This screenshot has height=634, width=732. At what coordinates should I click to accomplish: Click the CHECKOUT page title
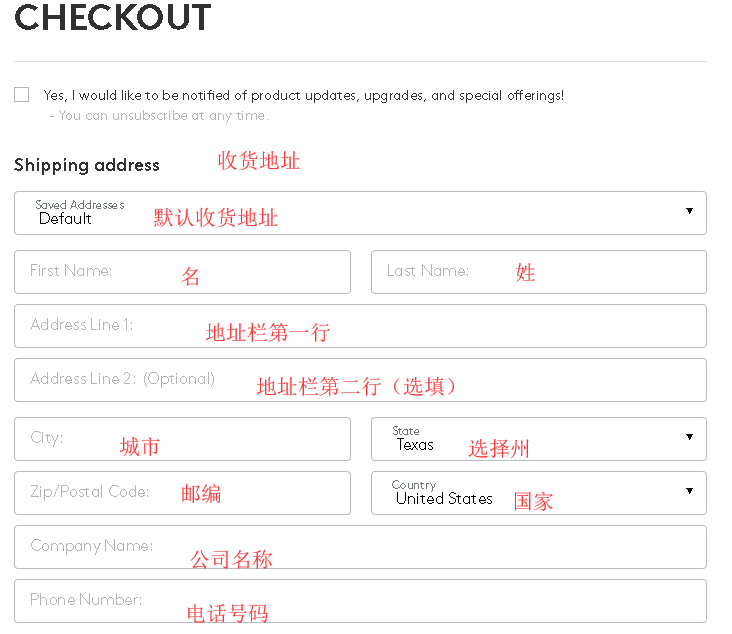tap(113, 17)
